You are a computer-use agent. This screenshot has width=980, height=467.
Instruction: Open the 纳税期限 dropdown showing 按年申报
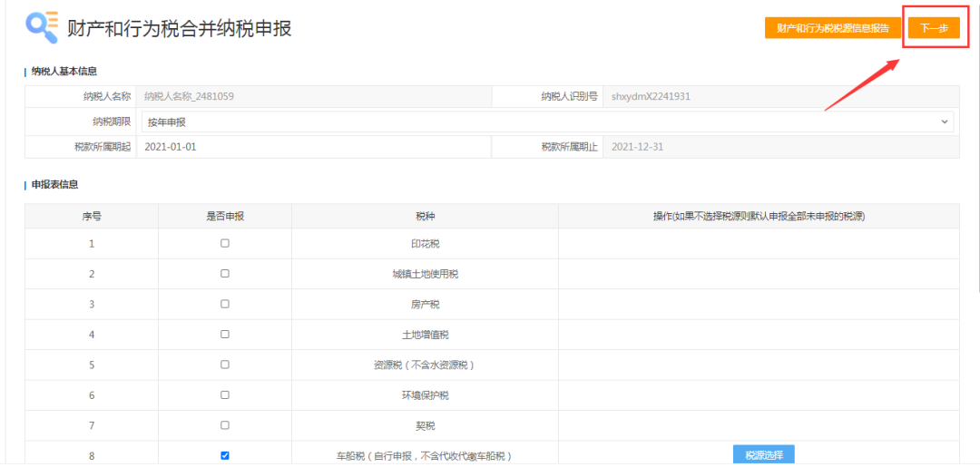click(547, 122)
